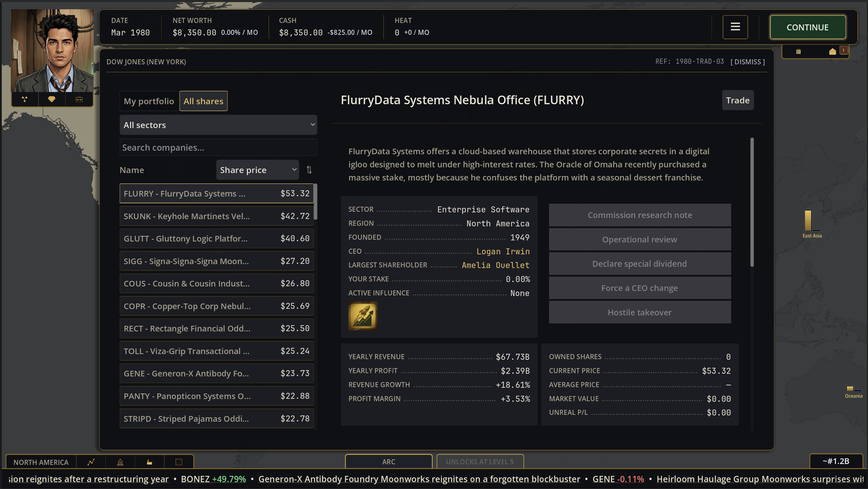Click GENE -0.11% in news ticker
The image size is (868, 489).
(618, 479)
